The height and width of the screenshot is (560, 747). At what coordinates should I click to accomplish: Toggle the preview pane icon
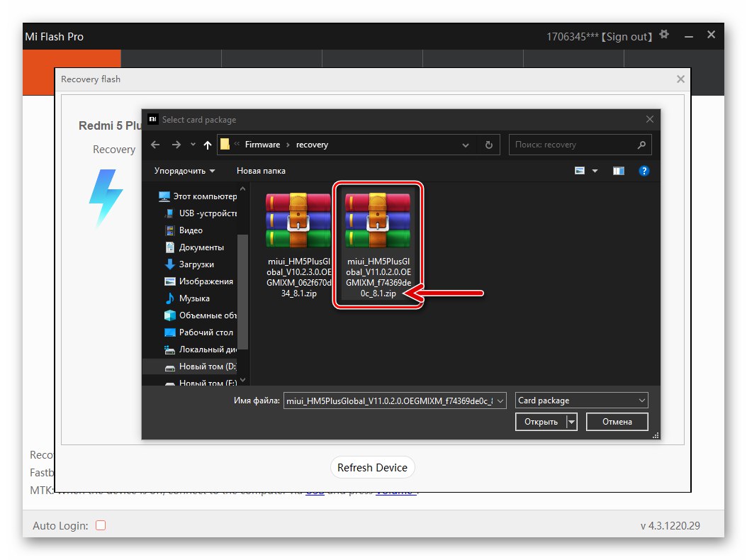[619, 171]
